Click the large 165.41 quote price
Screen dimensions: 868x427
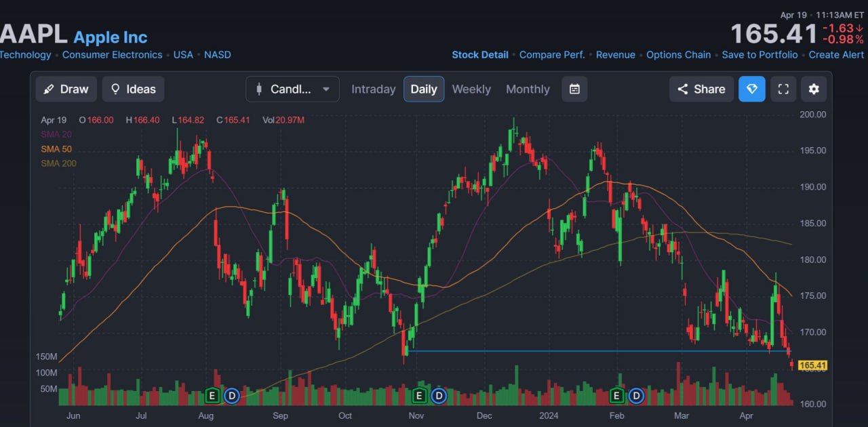[774, 34]
